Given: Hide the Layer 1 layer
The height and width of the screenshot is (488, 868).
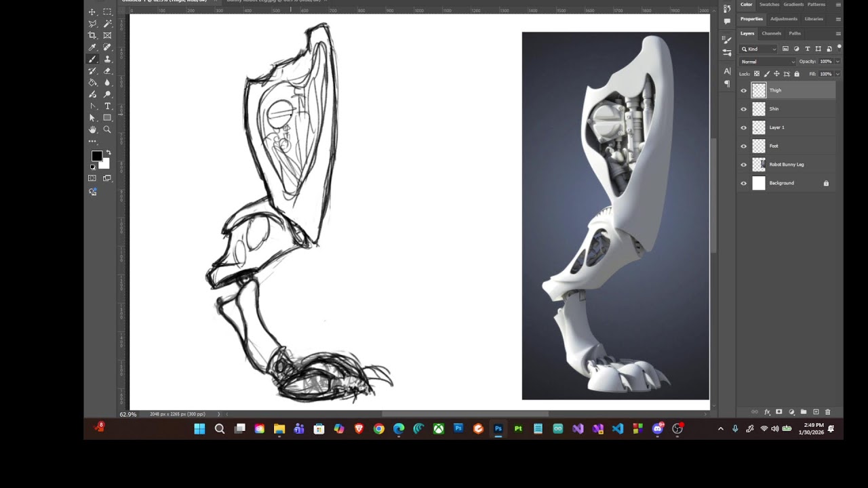Looking at the screenshot, I should (744, 127).
